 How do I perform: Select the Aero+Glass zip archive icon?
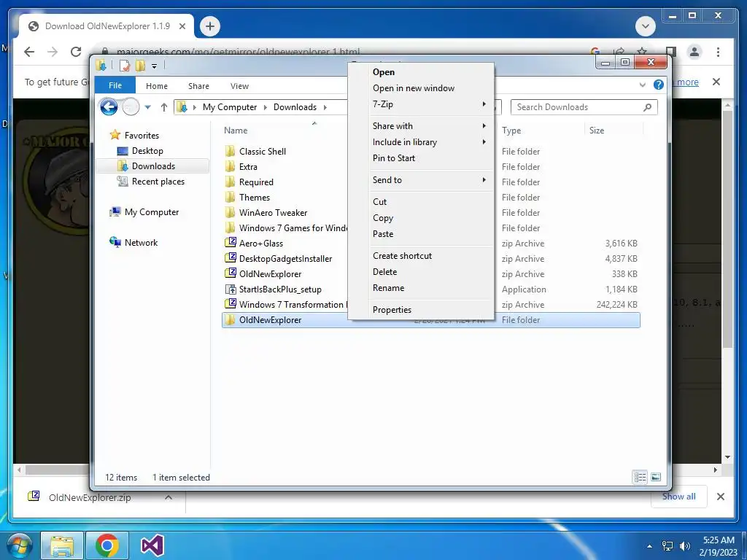point(231,243)
